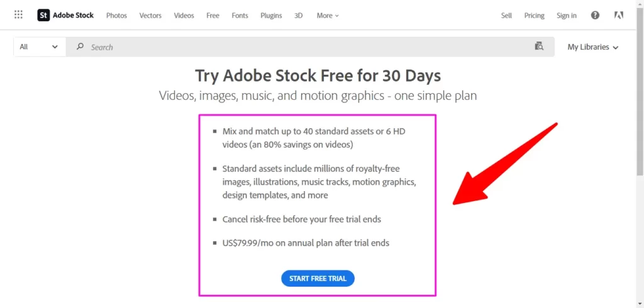
Task: Open the apps grid icon
Action: click(x=18, y=15)
